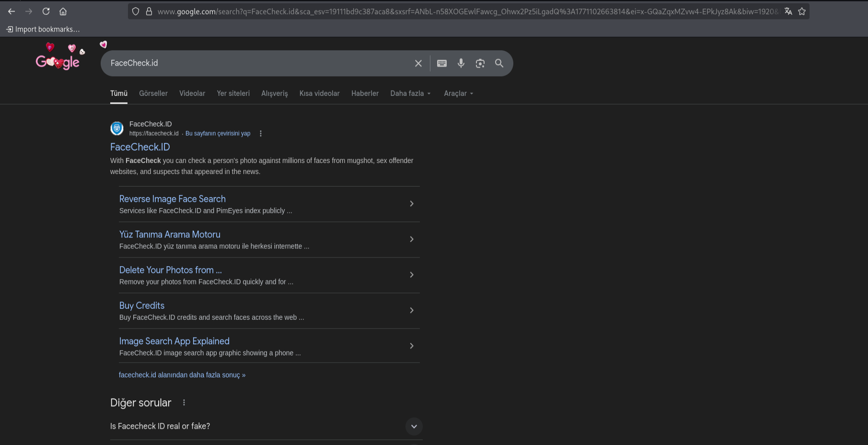Click chevron beside Delete Your Photos from

(x=412, y=275)
